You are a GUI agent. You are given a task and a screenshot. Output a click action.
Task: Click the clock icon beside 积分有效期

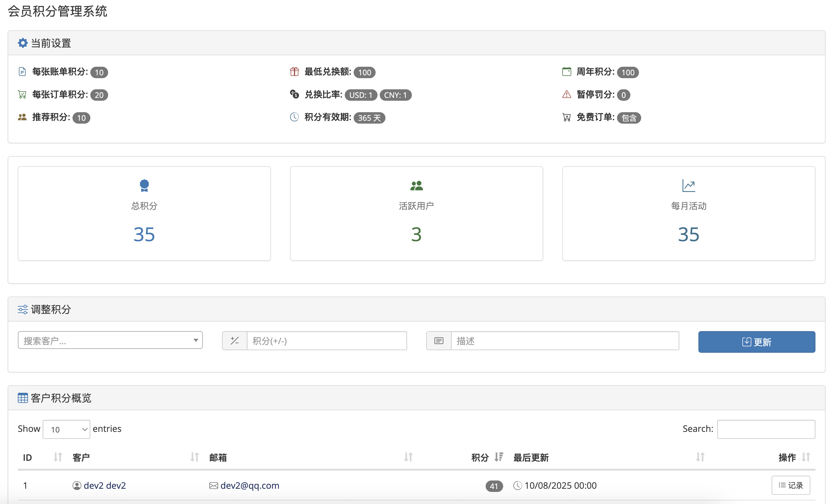point(294,117)
